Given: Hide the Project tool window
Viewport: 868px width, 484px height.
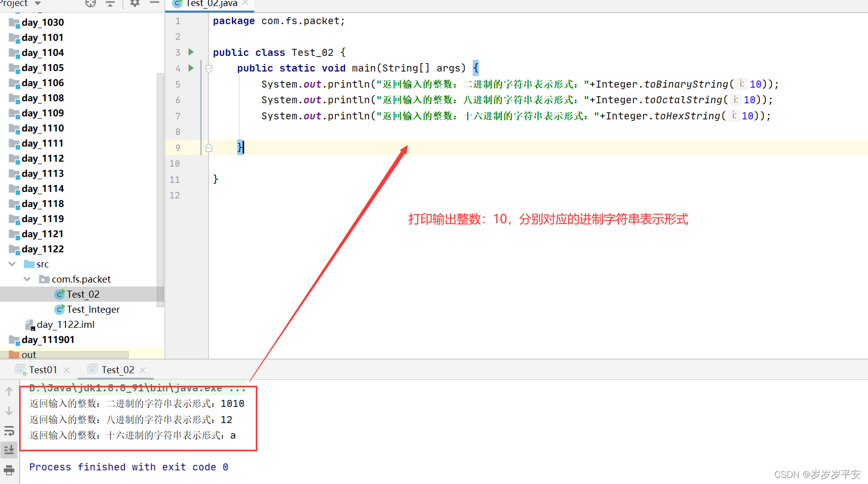Looking at the screenshot, I should [x=155, y=4].
